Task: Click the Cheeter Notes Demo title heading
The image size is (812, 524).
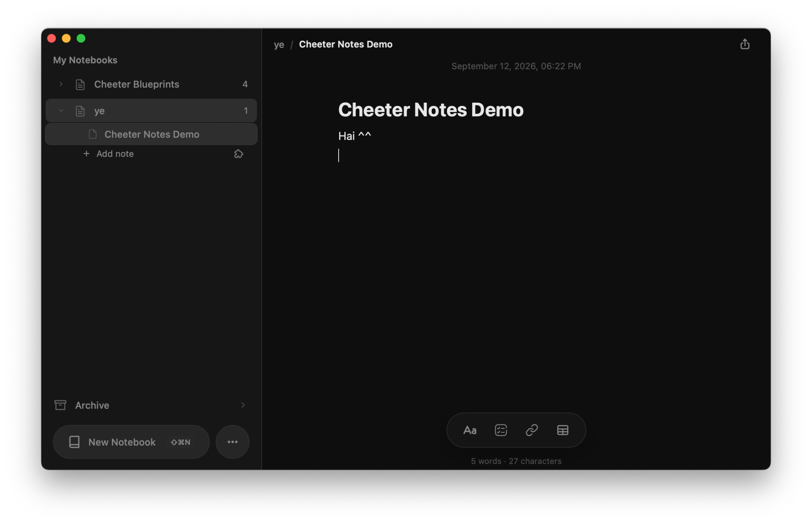Action: pos(431,109)
